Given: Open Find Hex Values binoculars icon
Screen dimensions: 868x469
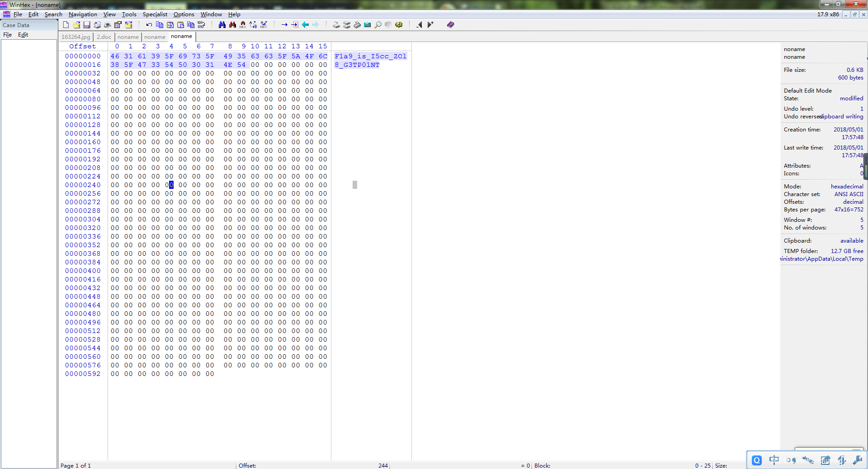Looking at the screenshot, I should pyautogui.click(x=243, y=25).
